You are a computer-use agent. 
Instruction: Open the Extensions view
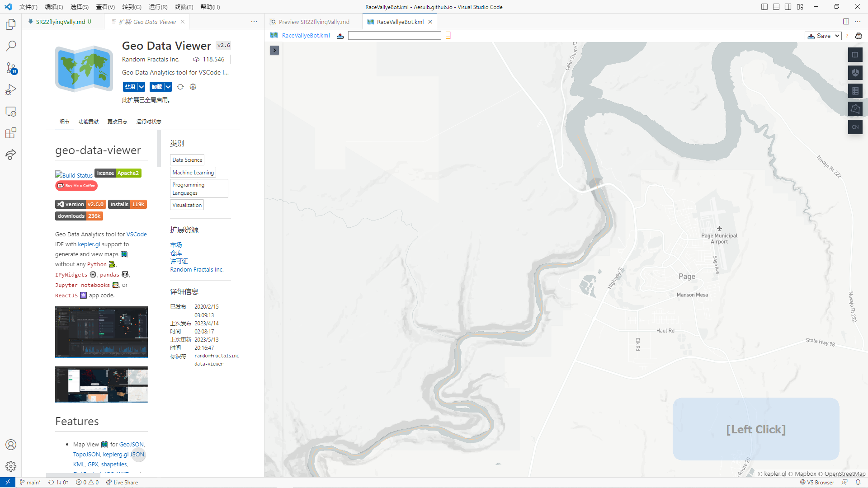[11, 133]
